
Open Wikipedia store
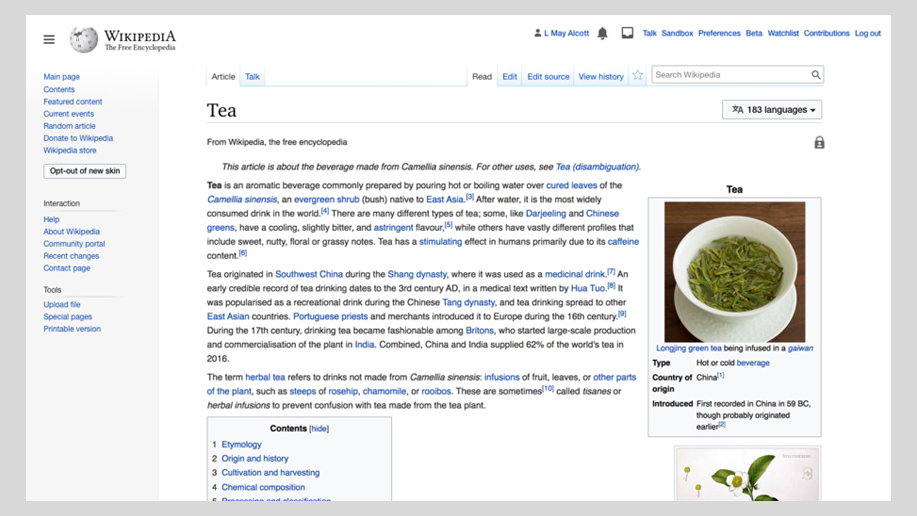70,150
